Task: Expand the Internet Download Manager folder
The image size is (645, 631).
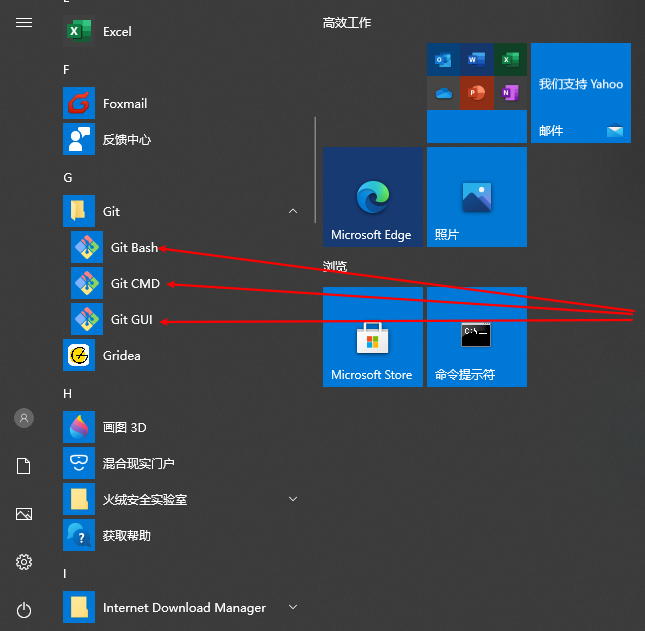Action: 292,607
